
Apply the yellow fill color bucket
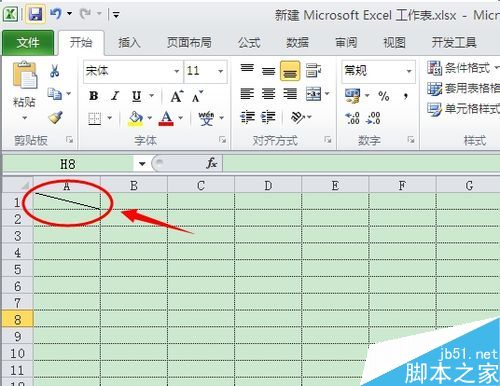(136, 118)
